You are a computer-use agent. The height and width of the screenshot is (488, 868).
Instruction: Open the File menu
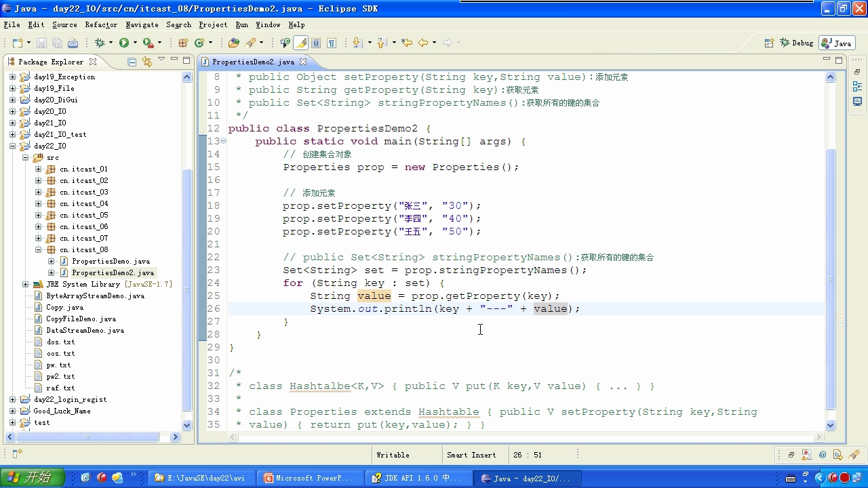pyautogui.click(x=12, y=24)
